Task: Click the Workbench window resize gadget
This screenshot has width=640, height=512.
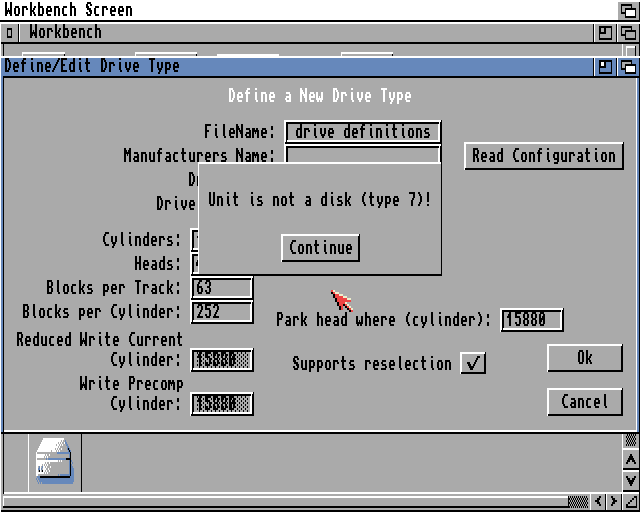Action: [x=630, y=501]
